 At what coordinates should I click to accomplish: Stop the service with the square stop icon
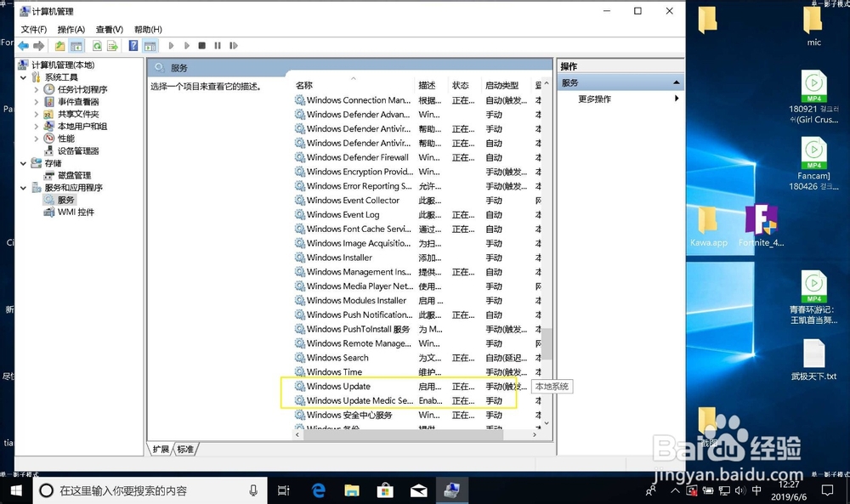(201, 47)
